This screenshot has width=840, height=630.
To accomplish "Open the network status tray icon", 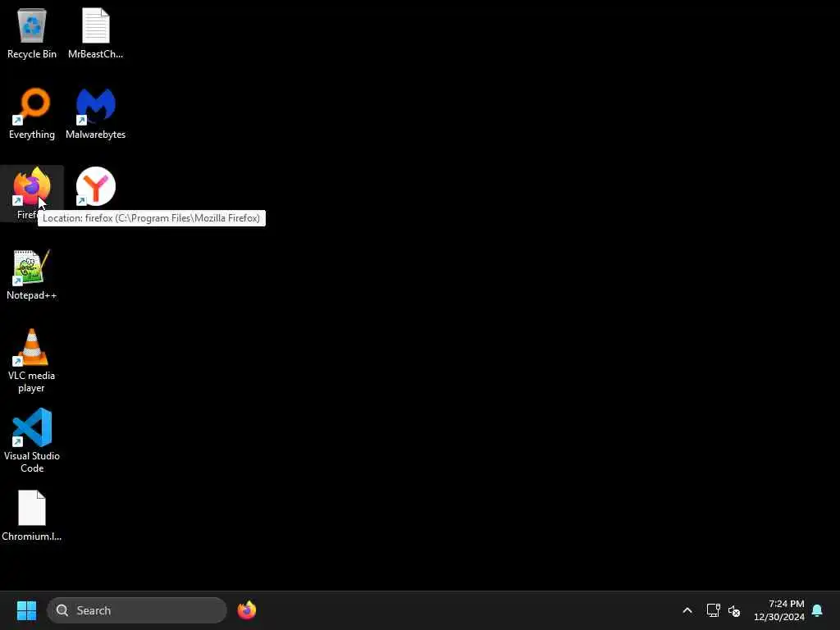I will point(713,610).
